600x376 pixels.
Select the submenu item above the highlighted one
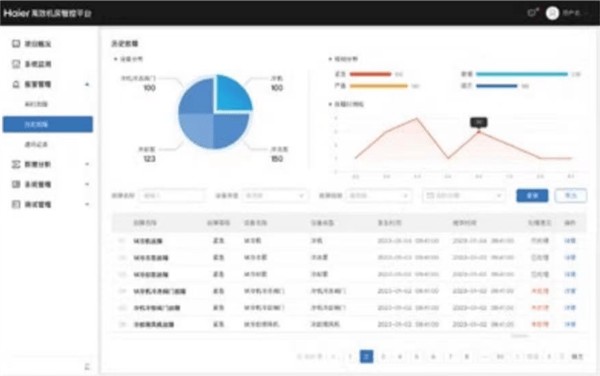click(x=36, y=104)
